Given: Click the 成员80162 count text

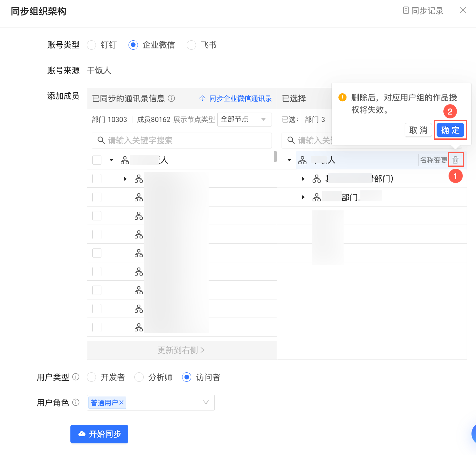Looking at the screenshot, I should pyautogui.click(x=154, y=119).
